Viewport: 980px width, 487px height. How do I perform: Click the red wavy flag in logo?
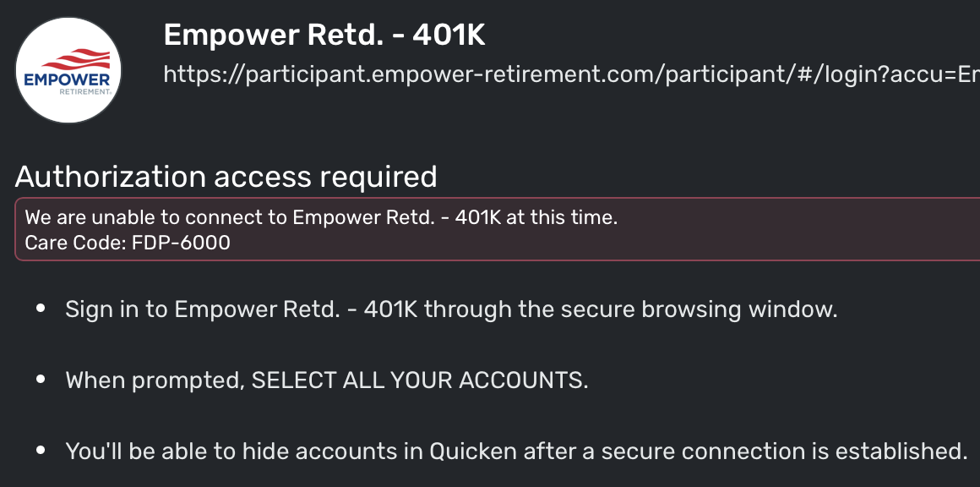69,58
